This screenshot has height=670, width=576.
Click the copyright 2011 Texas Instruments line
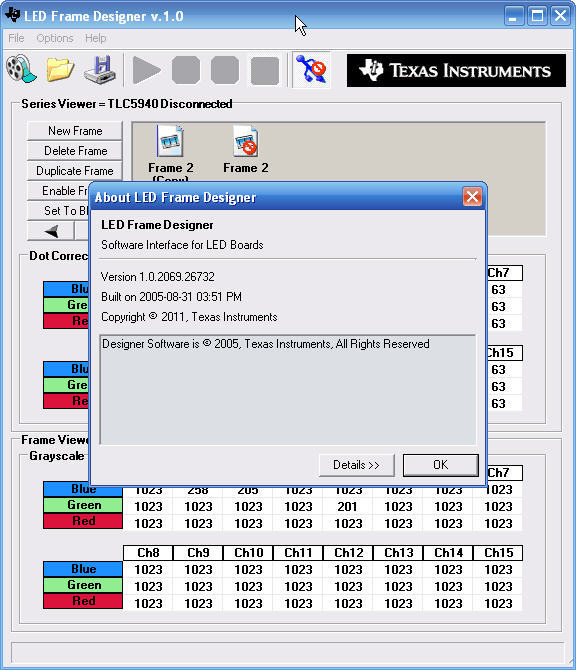coord(189,317)
